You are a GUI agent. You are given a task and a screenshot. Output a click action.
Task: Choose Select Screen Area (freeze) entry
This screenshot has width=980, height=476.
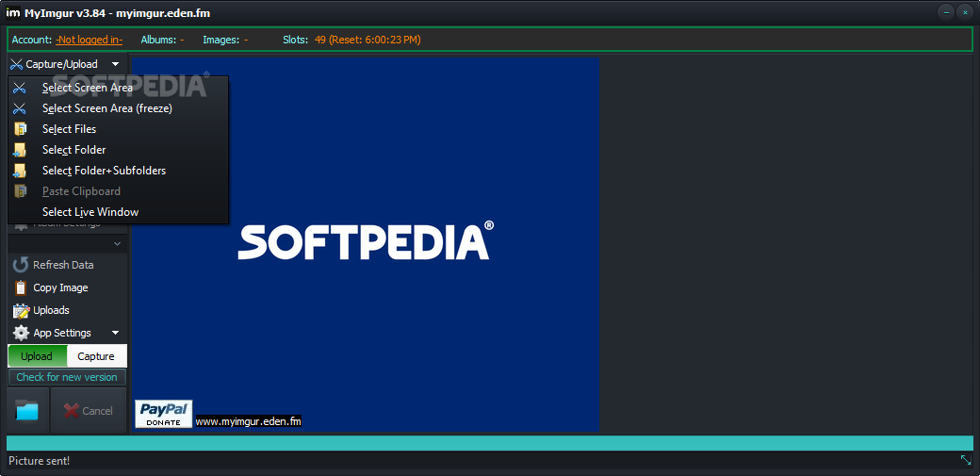coord(118,108)
